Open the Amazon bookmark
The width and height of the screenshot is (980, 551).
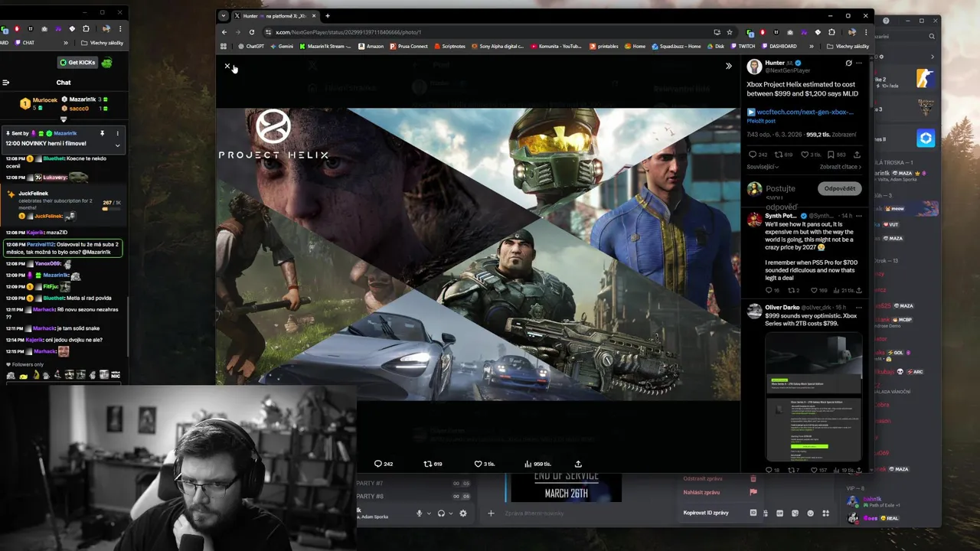tap(371, 46)
